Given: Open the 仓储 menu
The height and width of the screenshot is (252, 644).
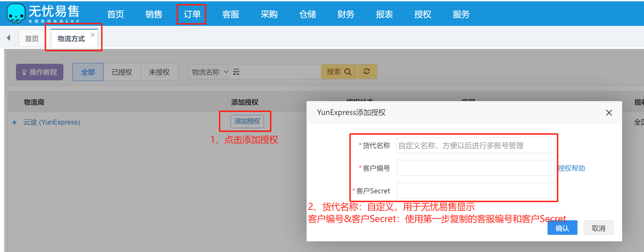Looking at the screenshot, I should pyautogui.click(x=307, y=14).
